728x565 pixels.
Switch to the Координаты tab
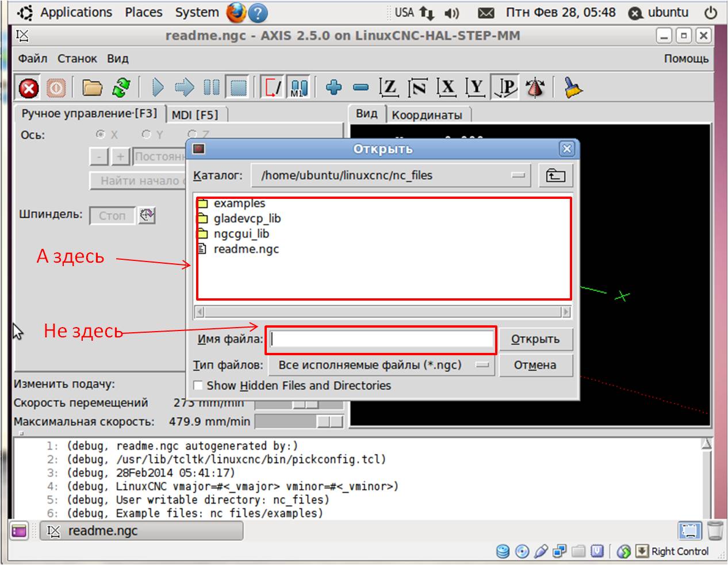click(427, 115)
